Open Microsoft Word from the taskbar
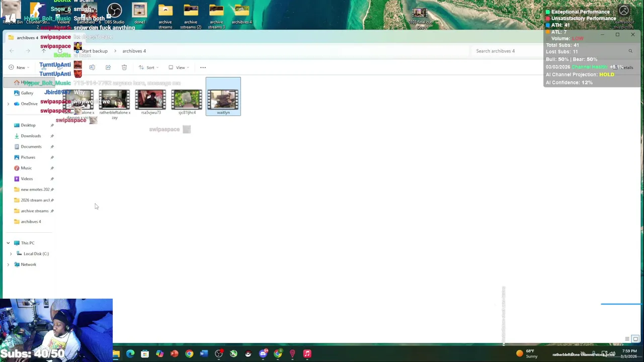This screenshot has height=362, width=644. pos(204,354)
